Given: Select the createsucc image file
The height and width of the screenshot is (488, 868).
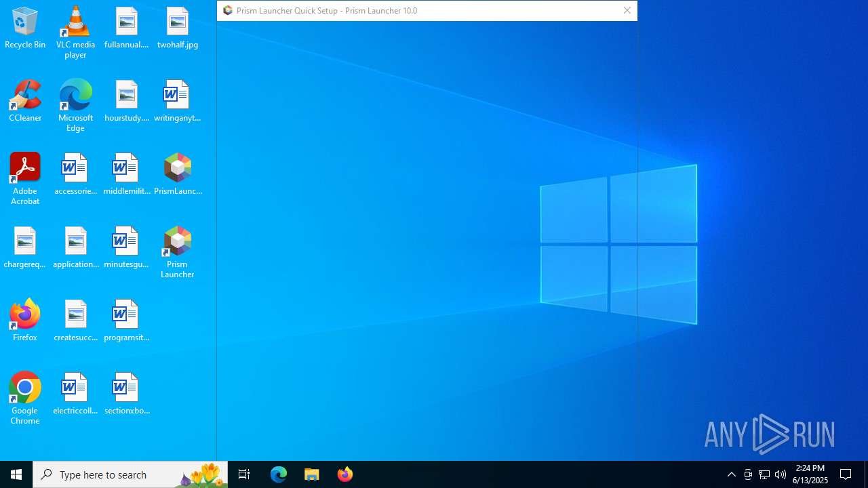Looking at the screenshot, I should click(x=75, y=321).
